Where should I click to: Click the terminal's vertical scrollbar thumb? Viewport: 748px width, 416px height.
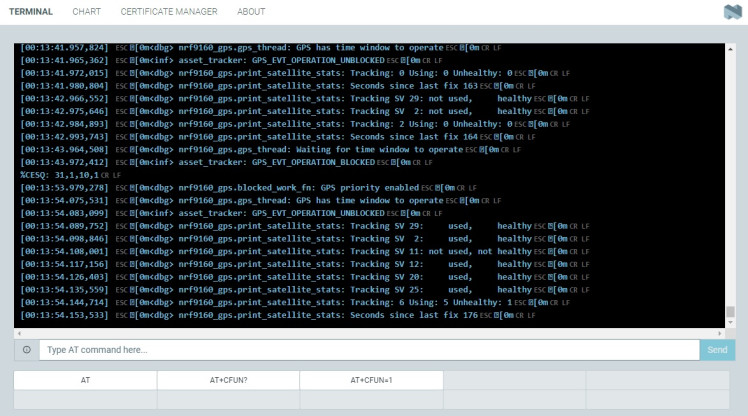[x=730, y=312]
